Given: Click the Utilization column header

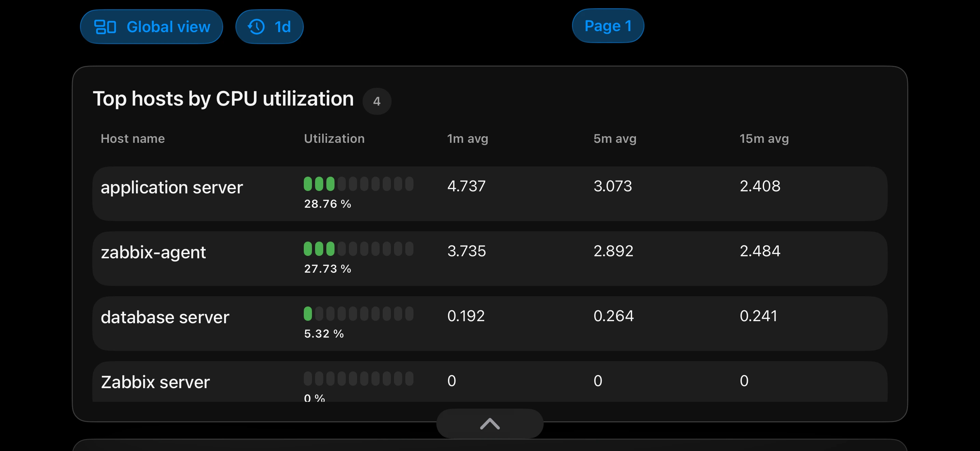Looking at the screenshot, I should [x=334, y=138].
